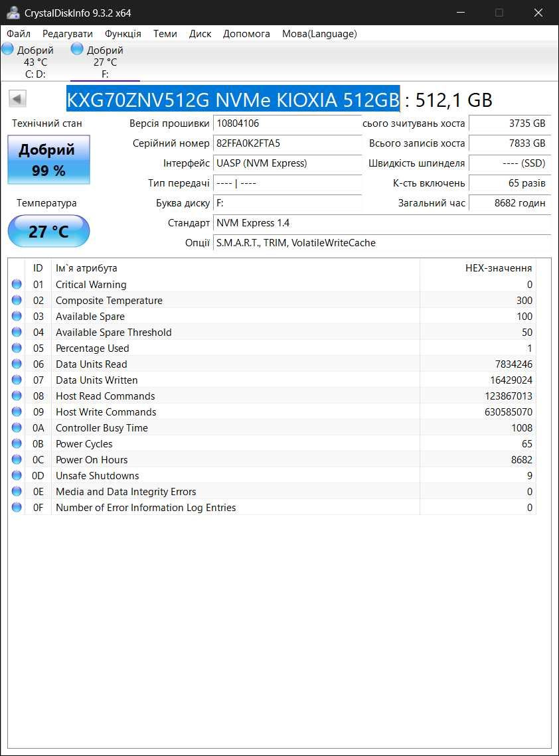Click the status dot for Unsafe Shutdowns
Screen dimensions: 559x756
(x=17, y=475)
